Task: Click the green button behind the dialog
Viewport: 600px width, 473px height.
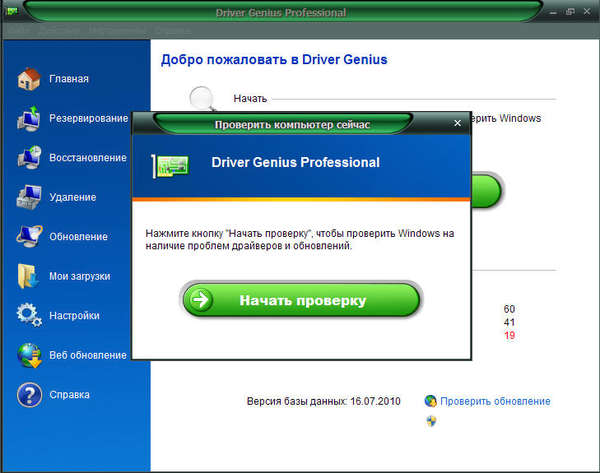Action: 486,190
